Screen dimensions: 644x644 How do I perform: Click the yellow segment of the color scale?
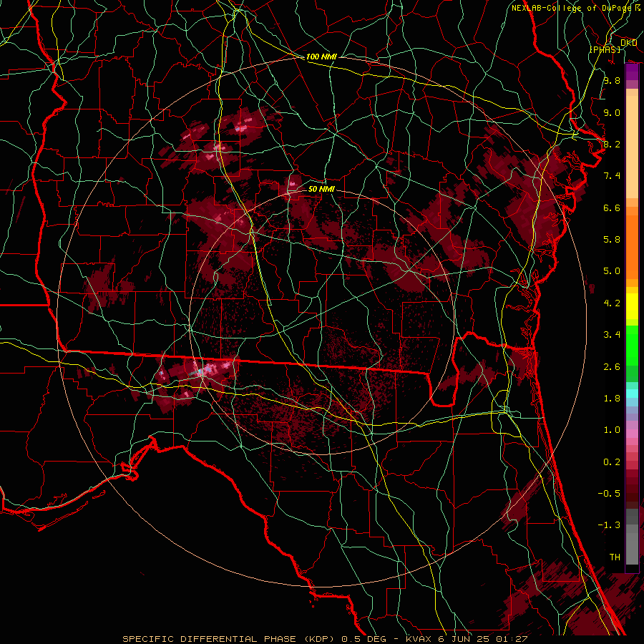[x=632, y=306]
